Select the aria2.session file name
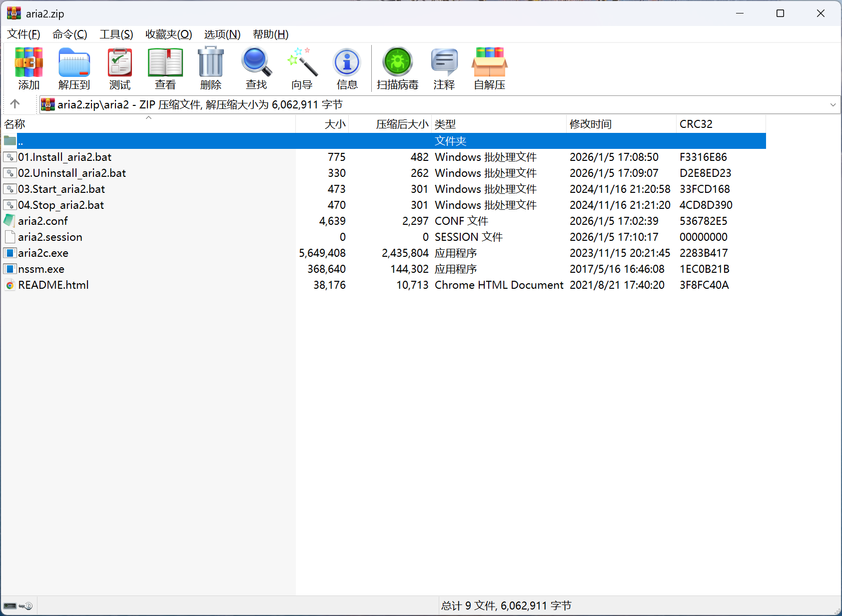The width and height of the screenshot is (842, 616). 50,237
